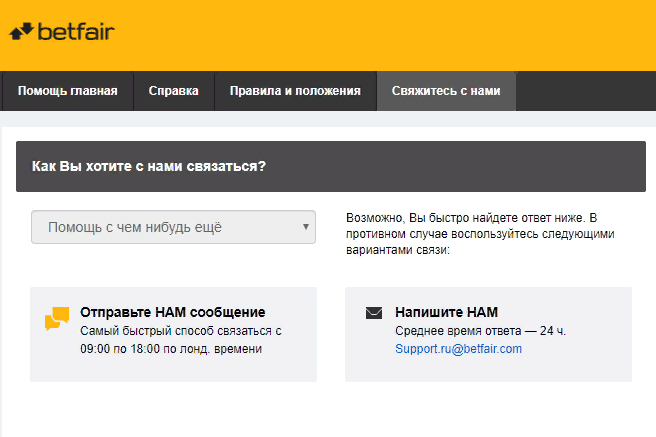Click the Напишите НАМ heading

(x=446, y=312)
